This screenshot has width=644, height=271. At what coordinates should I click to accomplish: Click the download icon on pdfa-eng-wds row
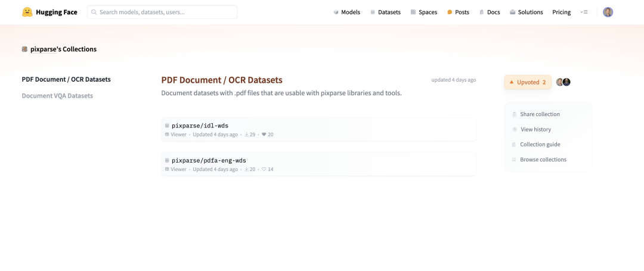[x=246, y=169]
